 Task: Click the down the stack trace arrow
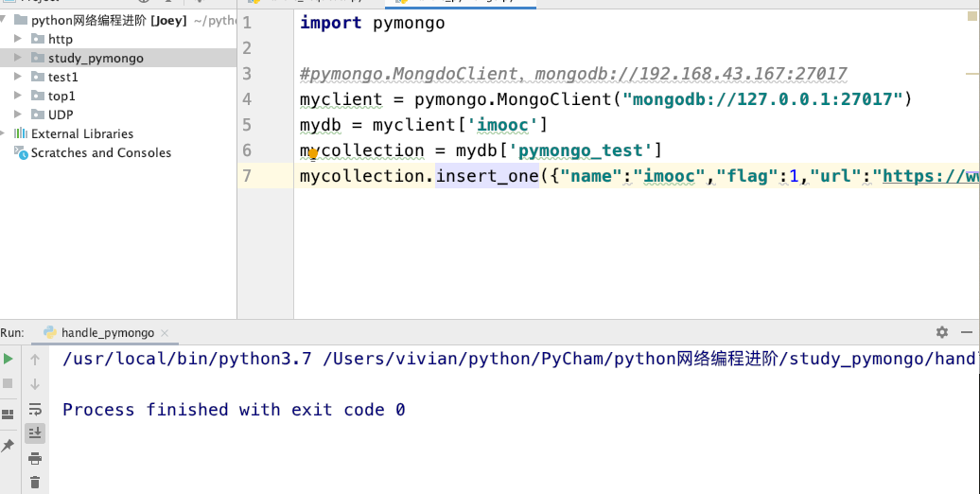pos(35,384)
